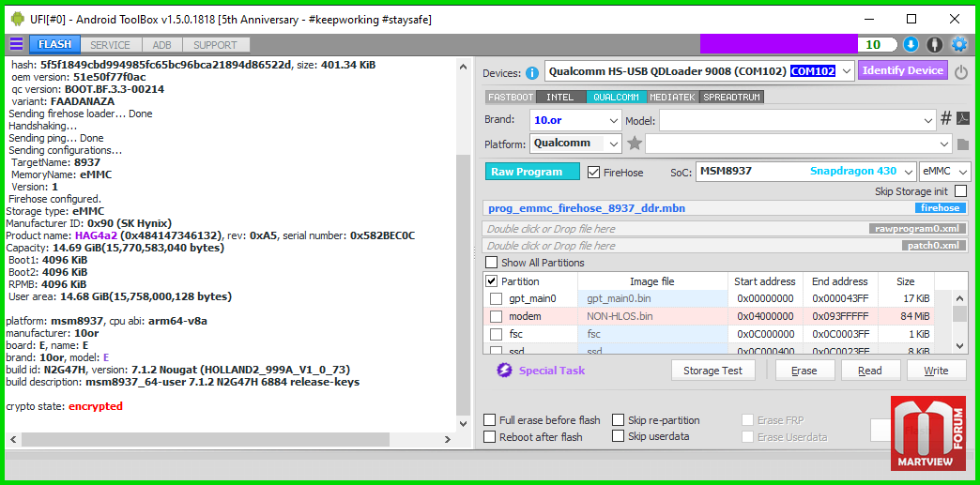
Task: Click the Special Task lightning icon
Action: click(504, 371)
